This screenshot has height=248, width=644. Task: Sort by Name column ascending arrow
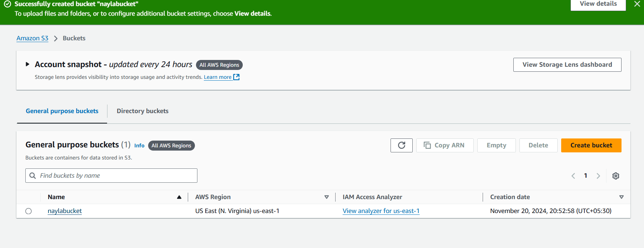pyautogui.click(x=179, y=197)
